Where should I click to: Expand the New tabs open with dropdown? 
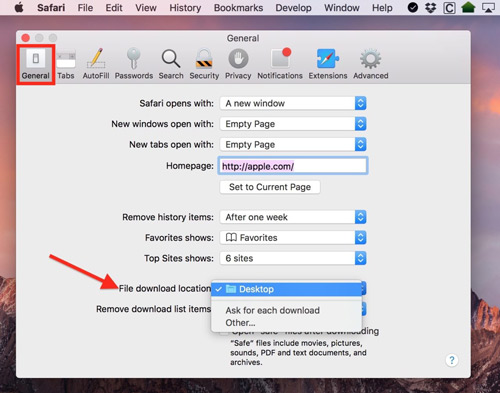click(x=293, y=145)
